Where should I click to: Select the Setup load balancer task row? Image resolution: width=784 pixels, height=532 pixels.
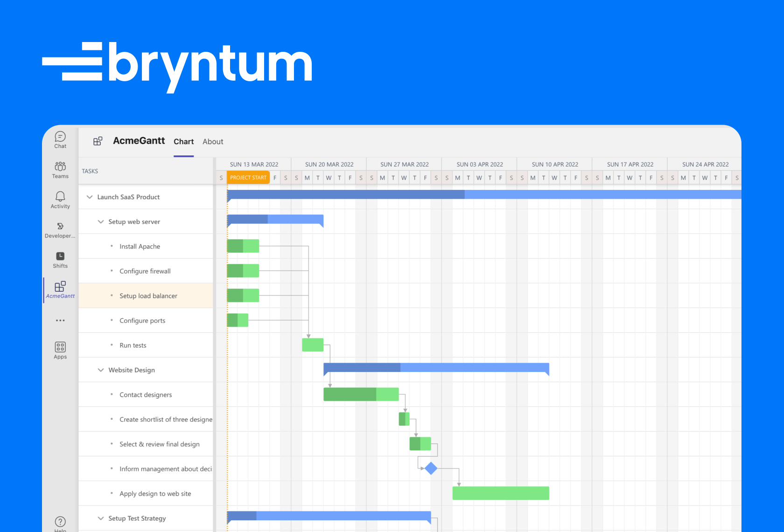(x=148, y=295)
